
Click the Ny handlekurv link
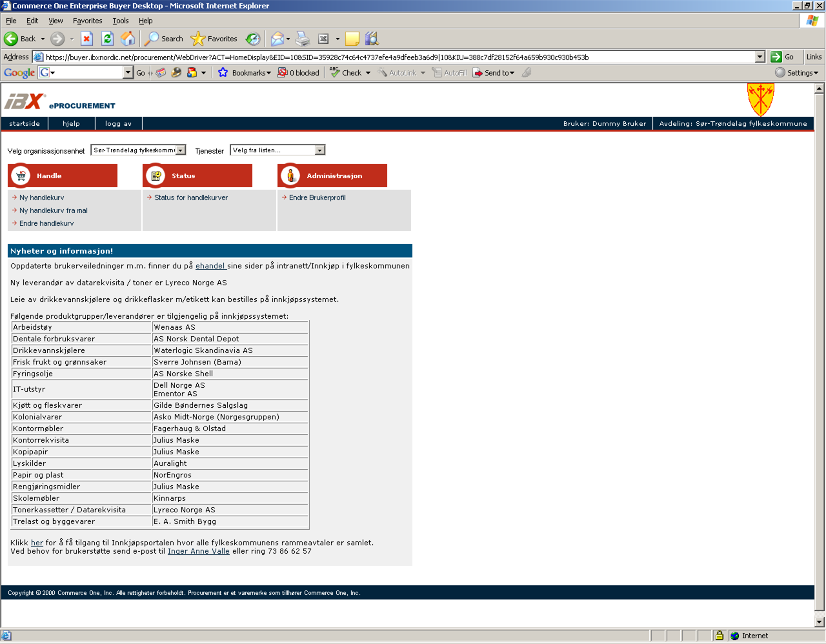[x=42, y=197]
